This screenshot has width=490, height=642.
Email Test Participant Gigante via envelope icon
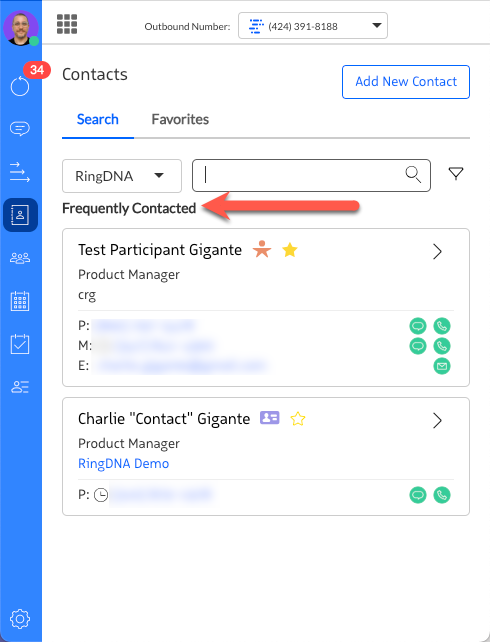coord(442,366)
